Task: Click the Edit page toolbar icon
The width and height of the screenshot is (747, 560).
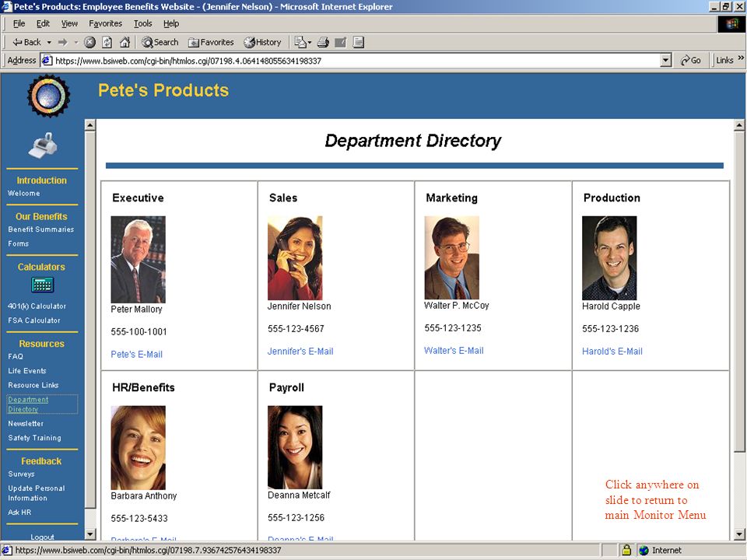Action: [x=341, y=42]
